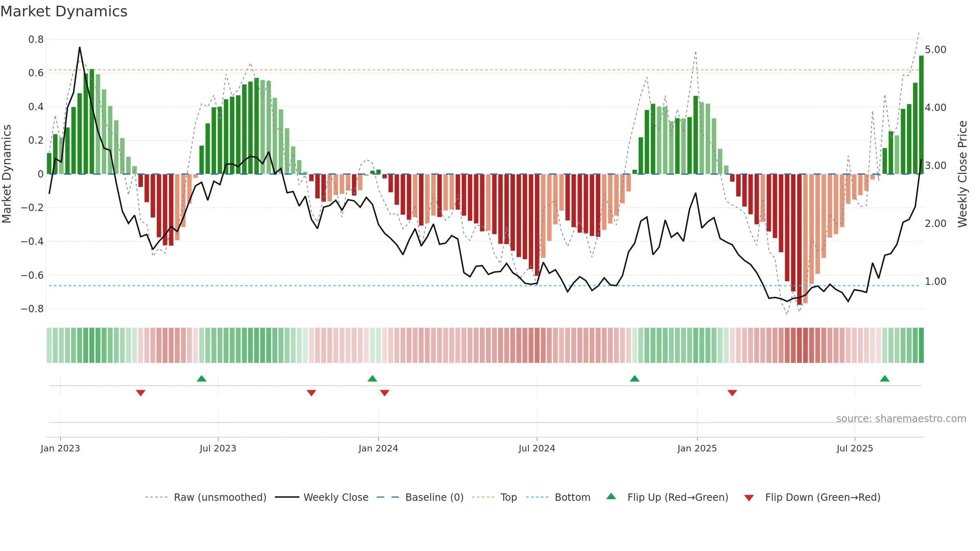Click the source: sharemaestro.com text

(x=901, y=418)
